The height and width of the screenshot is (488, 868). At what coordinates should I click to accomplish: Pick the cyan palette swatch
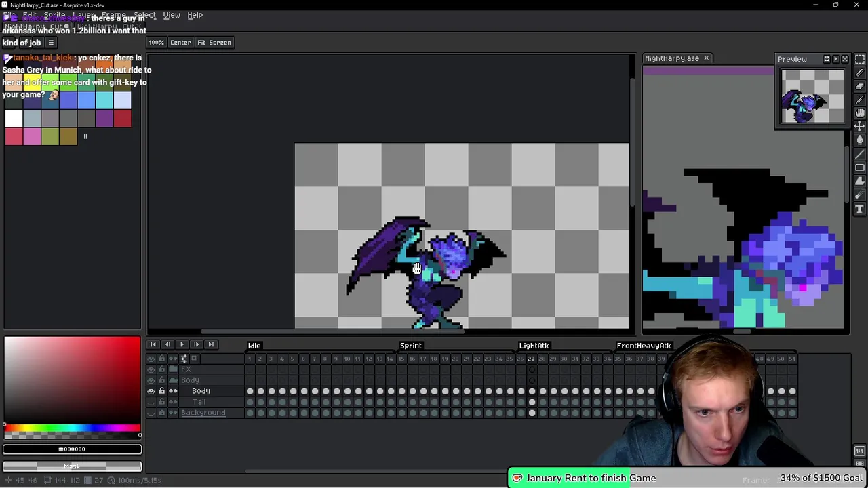tap(104, 100)
